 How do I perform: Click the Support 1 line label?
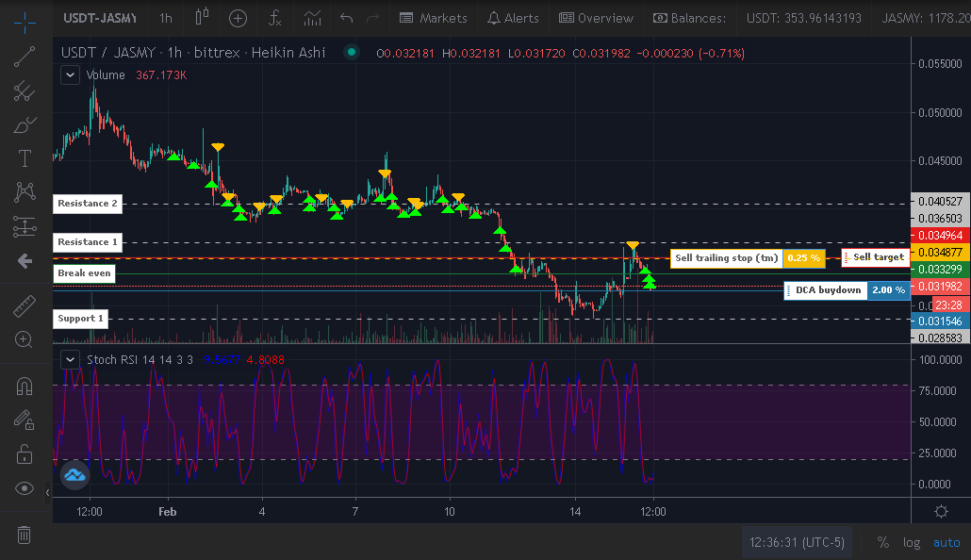click(x=80, y=319)
